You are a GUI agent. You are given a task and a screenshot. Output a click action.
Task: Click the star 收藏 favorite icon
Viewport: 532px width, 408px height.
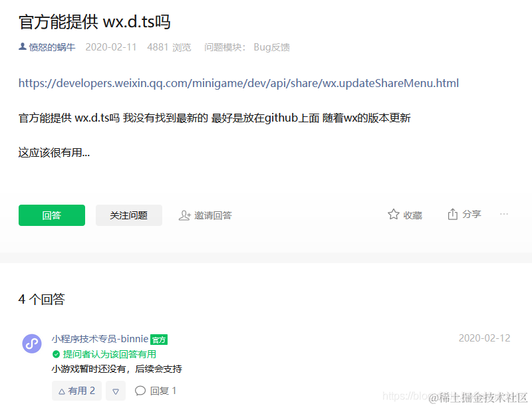[x=394, y=215]
